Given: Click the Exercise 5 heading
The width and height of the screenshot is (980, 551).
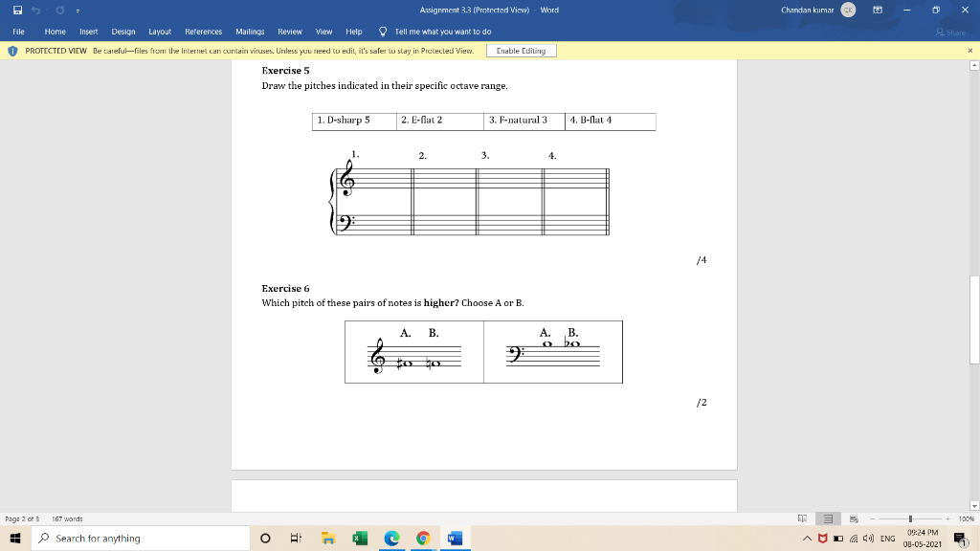Looking at the screenshot, I should (x=285, y=71).
